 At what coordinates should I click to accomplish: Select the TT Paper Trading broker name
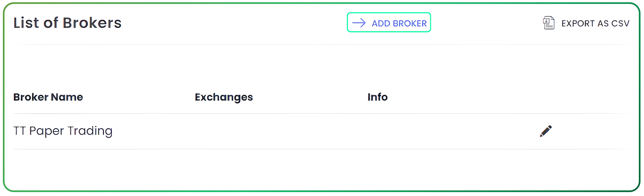click(x=63, y=130)
